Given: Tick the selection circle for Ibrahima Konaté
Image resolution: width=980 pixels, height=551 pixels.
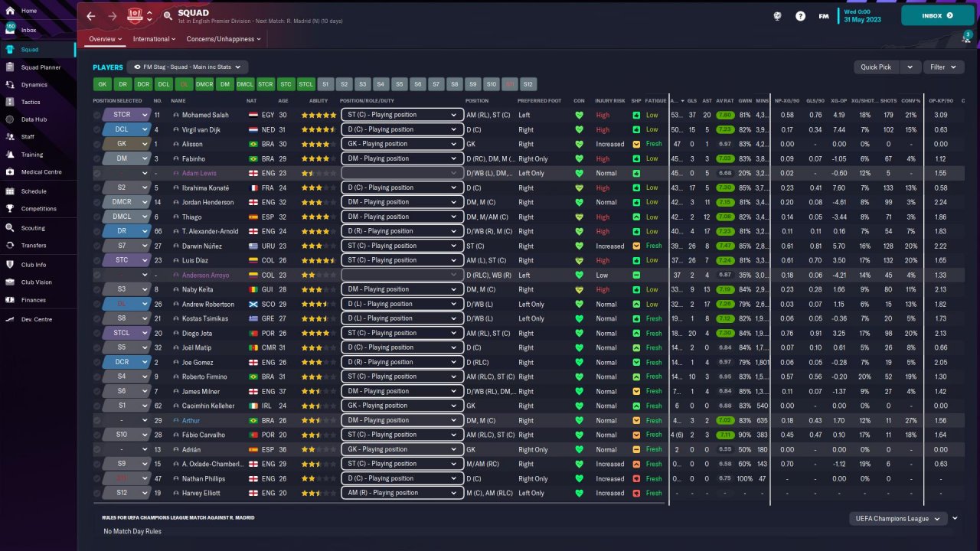Looking at the screenshot, I should point(96,187).
